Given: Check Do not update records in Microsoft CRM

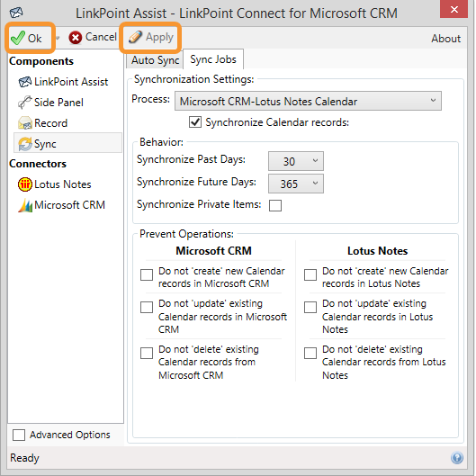Looking at the screenshot, I should (x=147, y=307).
